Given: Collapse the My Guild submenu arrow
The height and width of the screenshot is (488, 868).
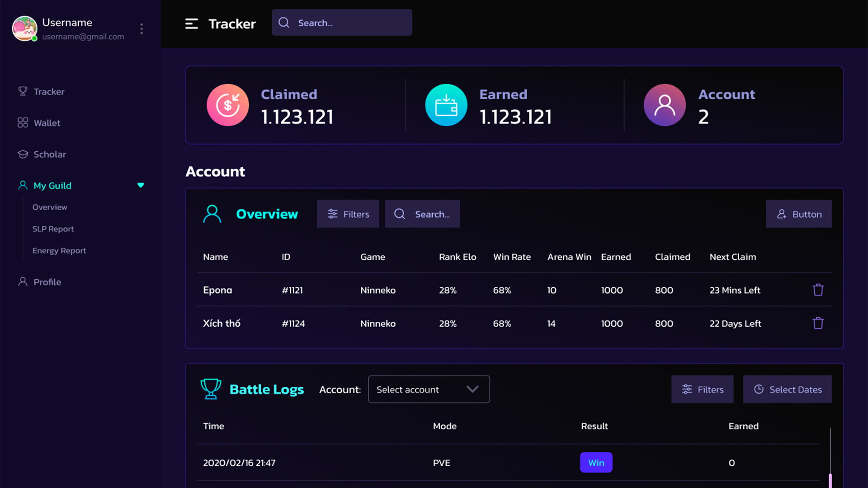Looking at the screenshot, I should (141, 185).
